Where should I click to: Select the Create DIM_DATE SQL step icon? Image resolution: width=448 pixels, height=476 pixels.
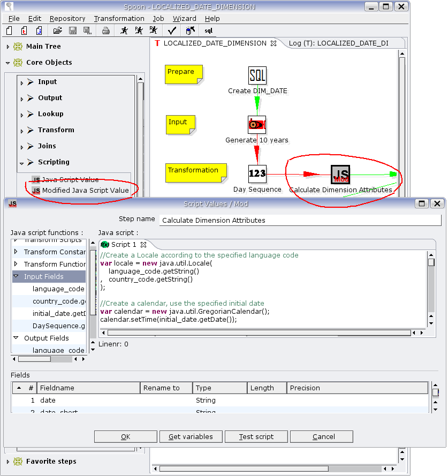coord(257,75)
